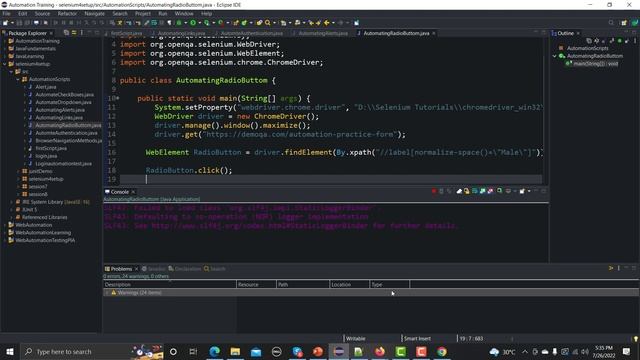
Task: Expand the Referenced Libraries node
Action: click(x=12, y=217)
